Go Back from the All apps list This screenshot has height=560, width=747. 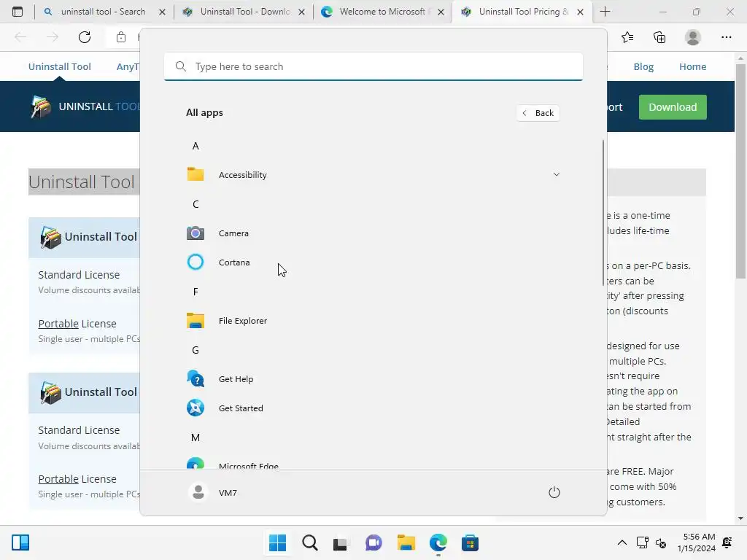tap(538, 113)
